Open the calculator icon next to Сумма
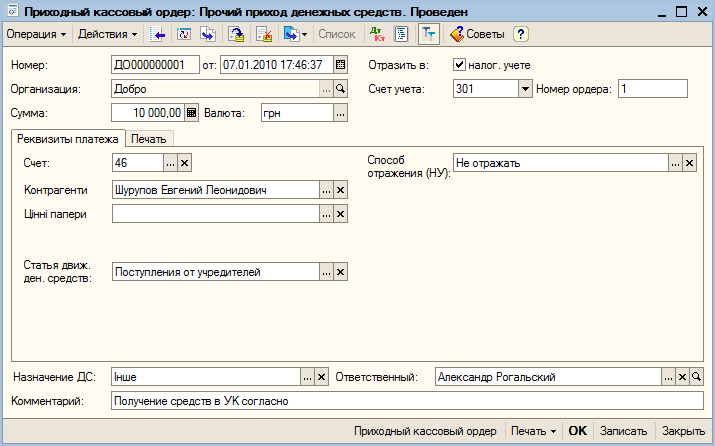 (x=192, y=113)
